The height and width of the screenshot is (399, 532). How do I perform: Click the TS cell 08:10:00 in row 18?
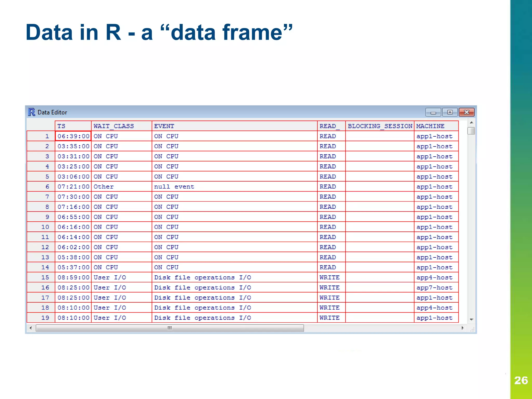[73, 308]
